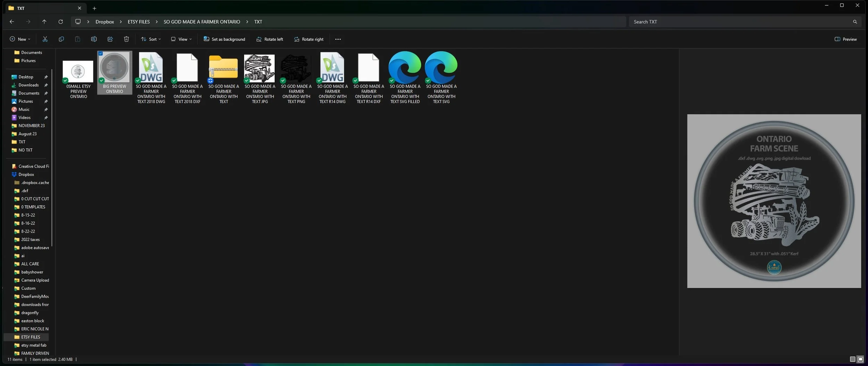Click Set as background button
The height and width of the screenshot is (366, 868).
(224, 39)
